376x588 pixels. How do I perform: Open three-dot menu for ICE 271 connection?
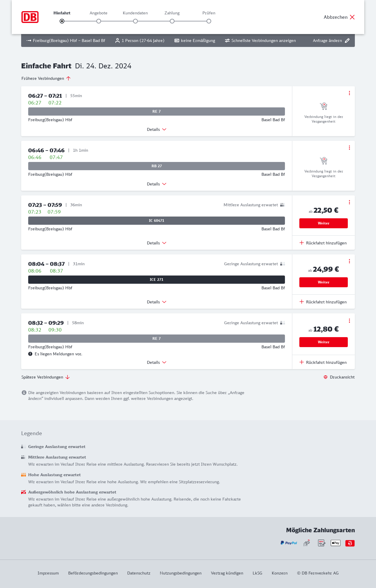click(x=349, y=261)
